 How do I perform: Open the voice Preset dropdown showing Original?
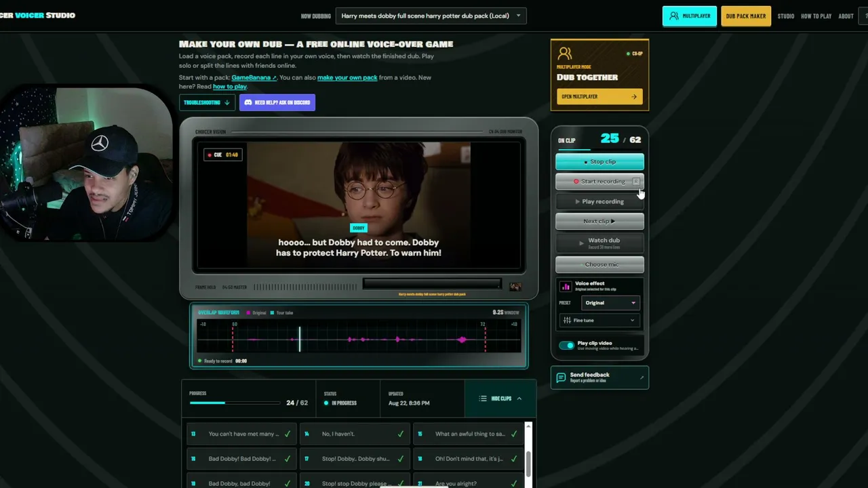tap(610, 303)
